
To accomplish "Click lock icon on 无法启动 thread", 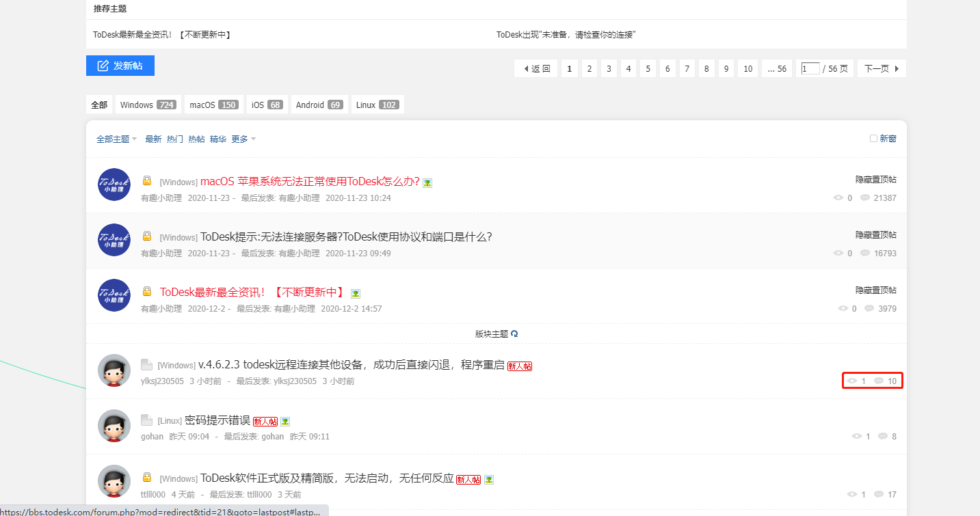I will coord(146,478).
